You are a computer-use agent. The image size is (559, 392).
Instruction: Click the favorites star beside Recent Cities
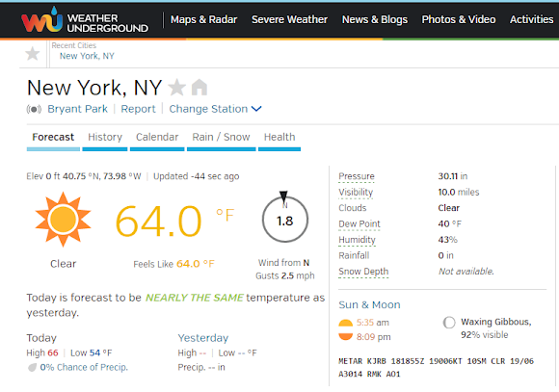[x=33, y=54]
